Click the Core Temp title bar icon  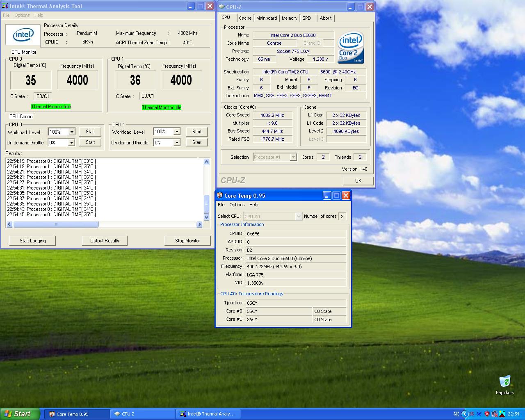(x=220, y=196)
